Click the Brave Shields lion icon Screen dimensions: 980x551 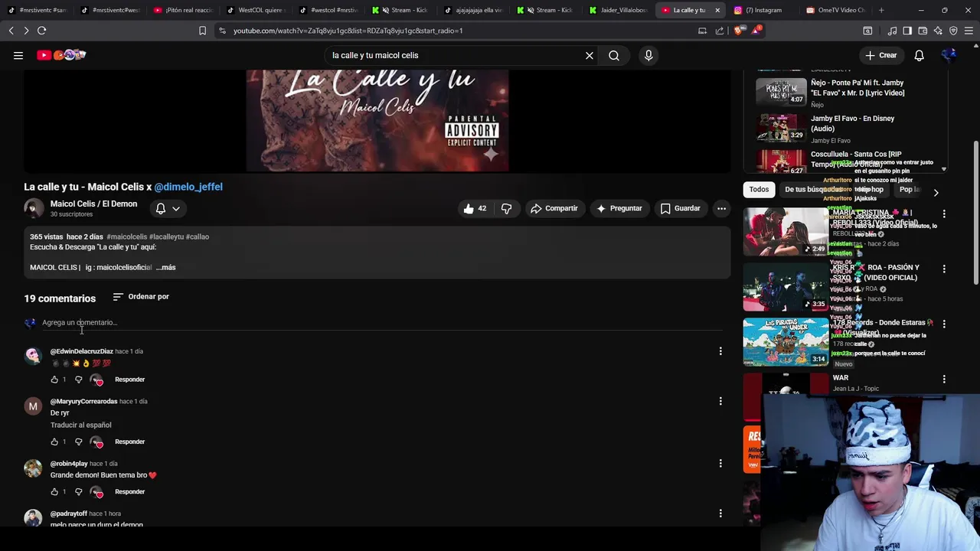(738, 31)
